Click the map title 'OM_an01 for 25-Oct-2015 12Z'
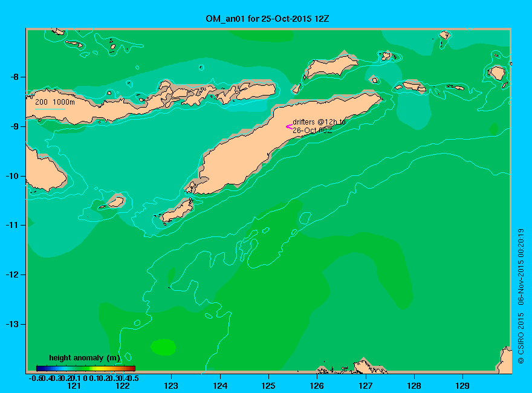Viewport: 532px width, 393px height. click(267, 19)
